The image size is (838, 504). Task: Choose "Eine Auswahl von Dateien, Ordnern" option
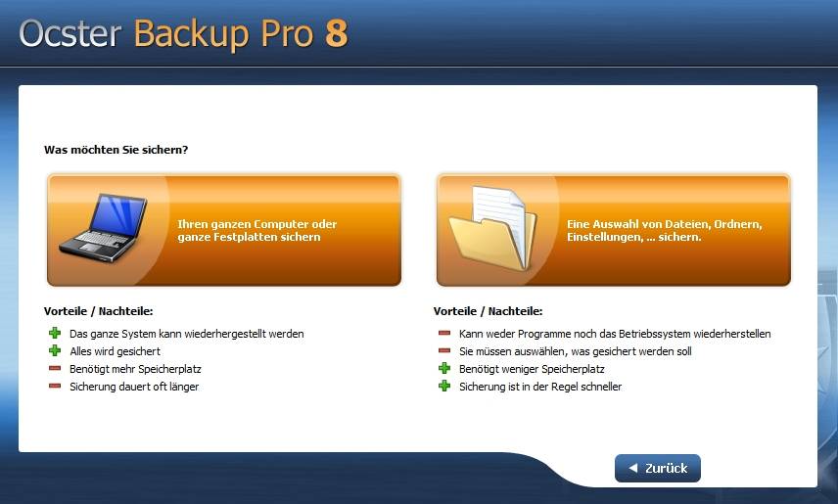click(614, 230)
